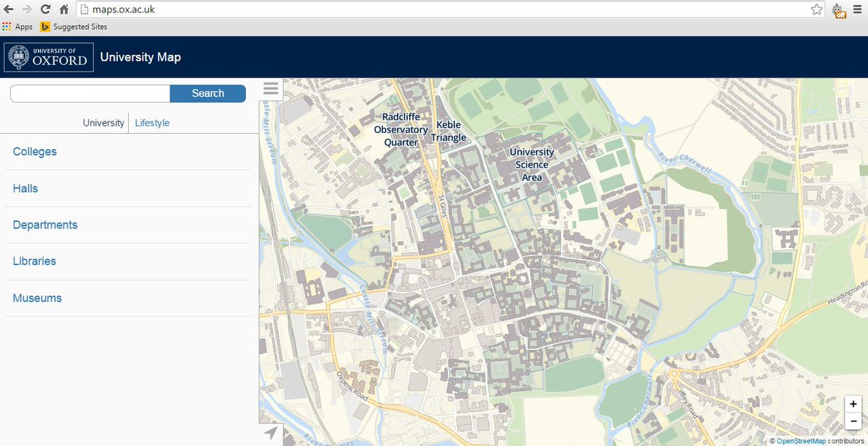868x446 pixels.
Task: Click the blue Search button
Action: click(208, 93)
